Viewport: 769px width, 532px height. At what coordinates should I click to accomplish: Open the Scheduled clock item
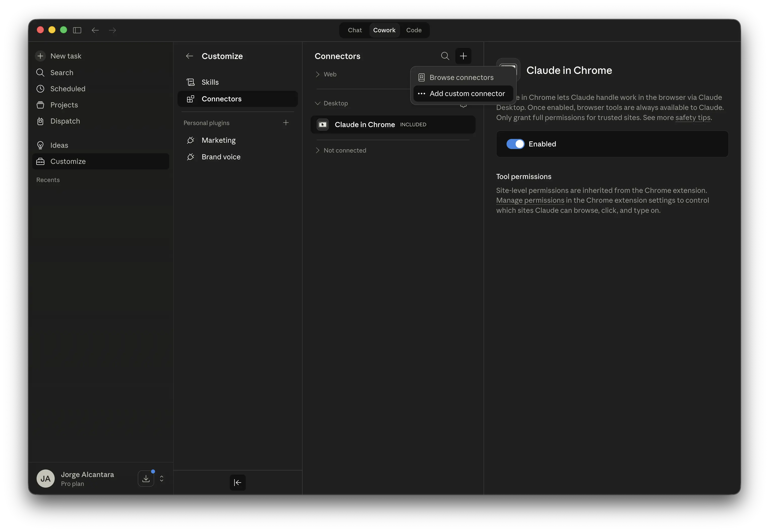point(68,89)
